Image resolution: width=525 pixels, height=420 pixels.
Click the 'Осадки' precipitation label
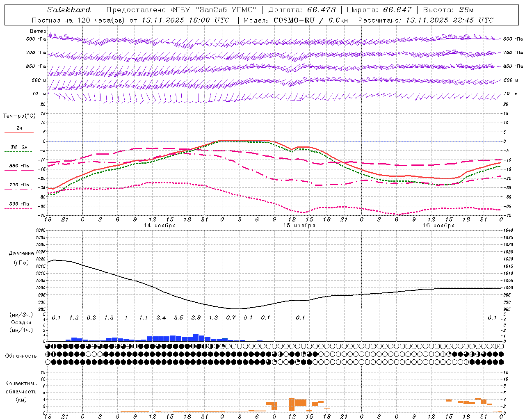click(21, 322)
